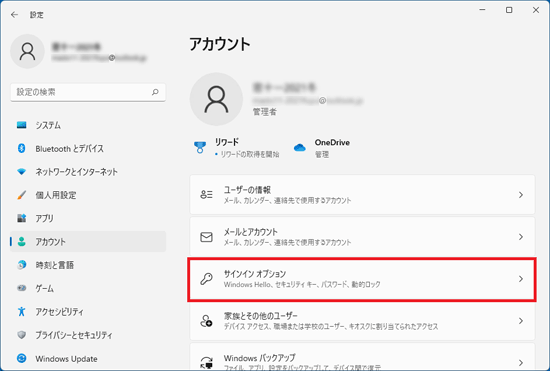Image resolution: width=550 pixels, height=371 pixels.
Task: Click the サインイン オプション key icon
Action: (x=206, y=279)
